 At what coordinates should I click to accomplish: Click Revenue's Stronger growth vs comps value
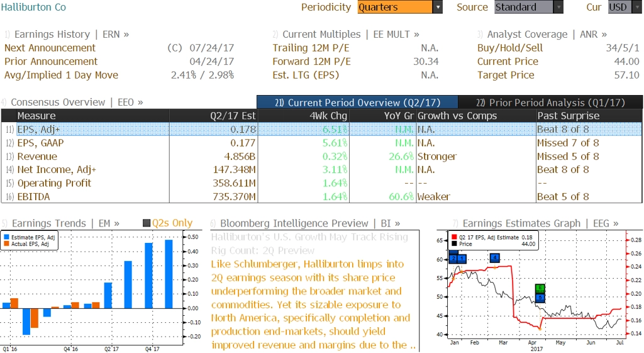tap(437, 157)
